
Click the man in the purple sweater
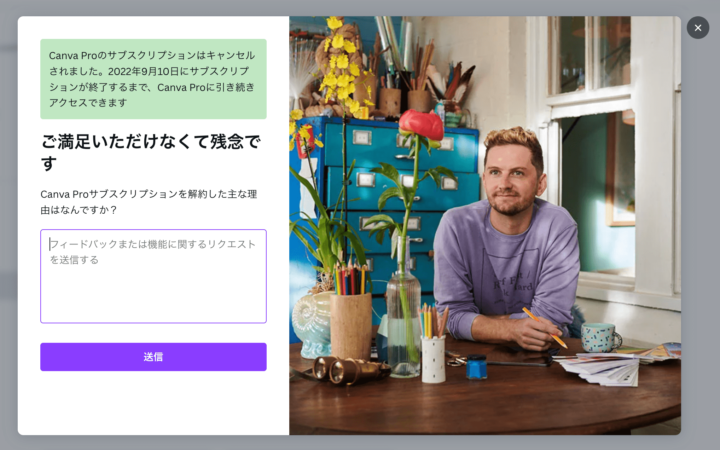(507, 239)
